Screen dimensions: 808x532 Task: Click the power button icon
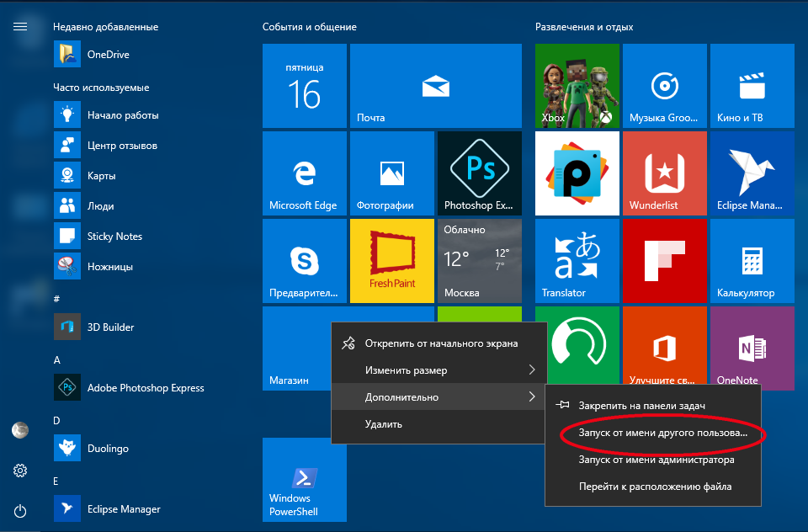click(x=20, y=511)
